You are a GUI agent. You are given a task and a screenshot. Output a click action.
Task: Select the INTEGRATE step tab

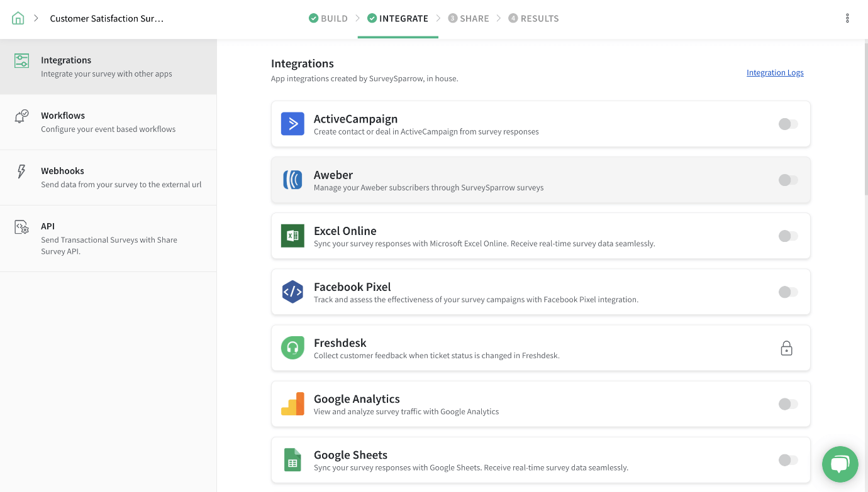[398, 18]
